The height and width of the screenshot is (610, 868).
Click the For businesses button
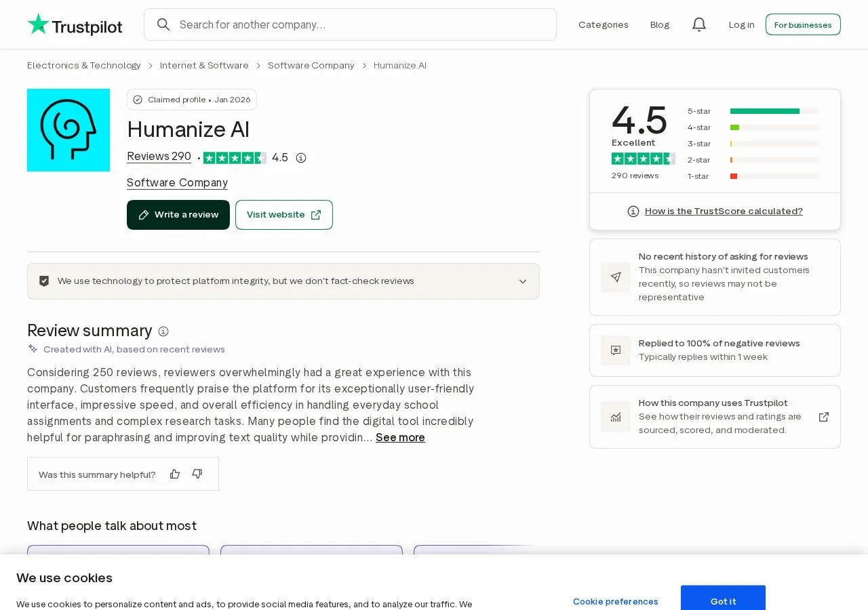pos(803,24)
